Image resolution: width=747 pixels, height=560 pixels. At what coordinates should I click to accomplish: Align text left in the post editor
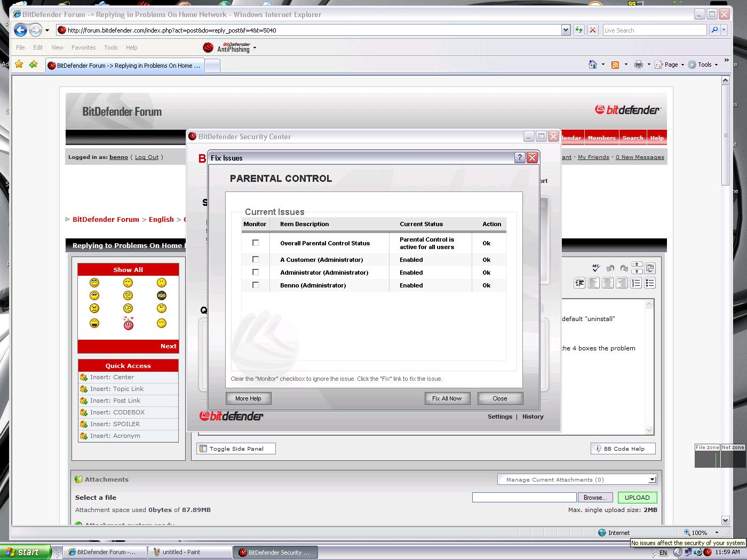(594, 283)
